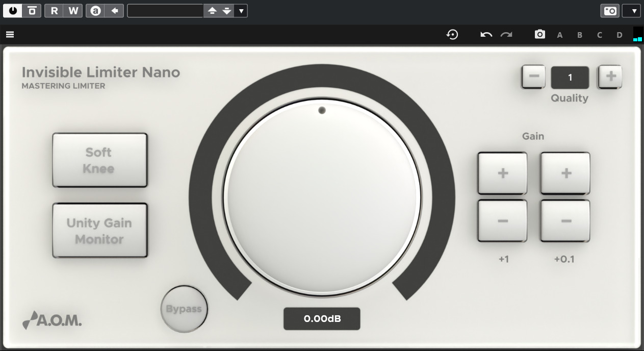644x351 pixels.
Task: Click the Quality value display showing 1
Action: pyautogui.click(x=570, y=78)
